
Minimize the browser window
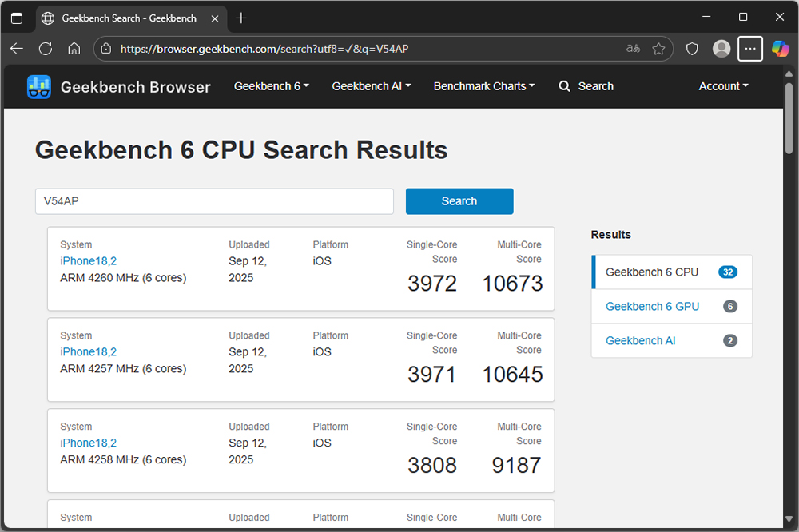[706, 17]
